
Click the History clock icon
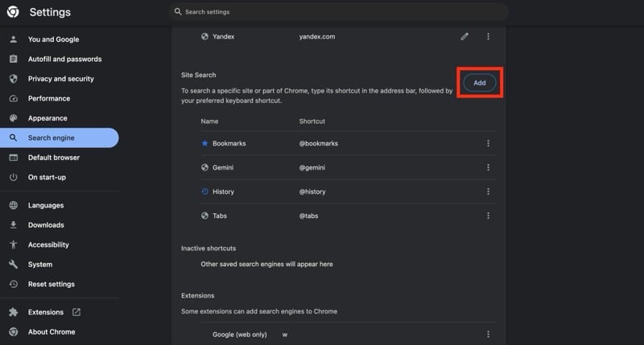pos(204,191)
